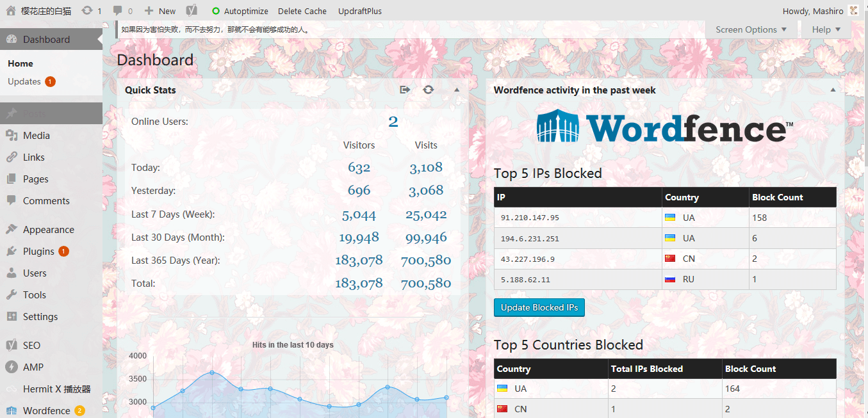Image resolution: width=868 pixels, height=418 pixels.
Task: Click the SEO Yoast icon in sidebar
Action: (12, 345)
